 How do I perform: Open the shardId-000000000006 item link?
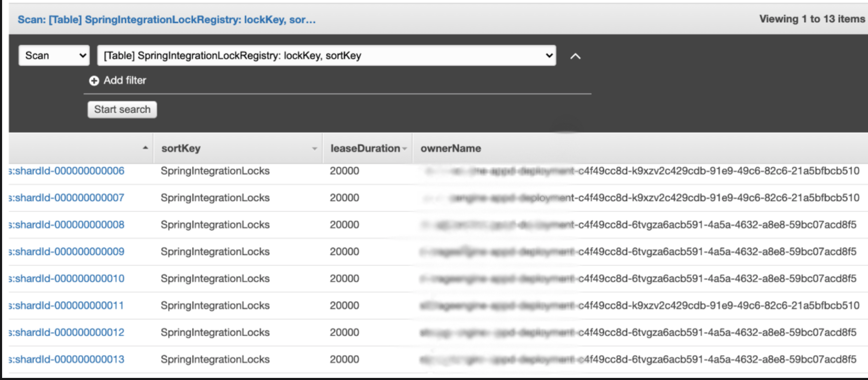[x=67, y=171]
